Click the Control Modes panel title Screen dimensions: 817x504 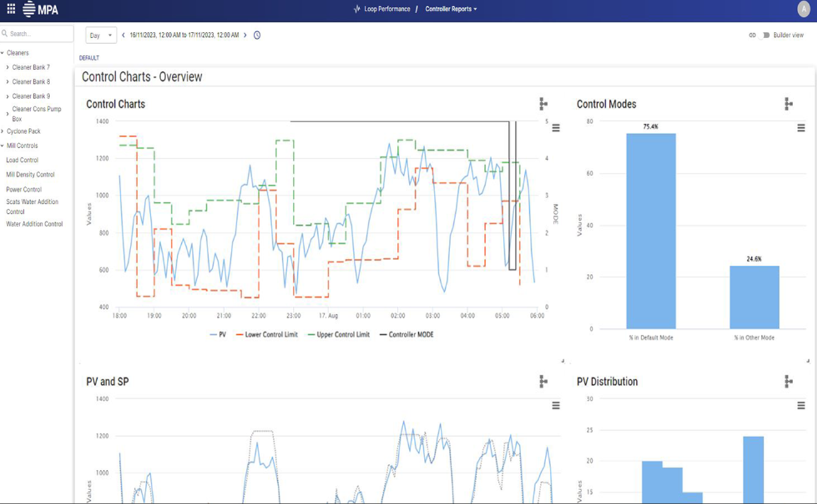(x=606, y=104)
